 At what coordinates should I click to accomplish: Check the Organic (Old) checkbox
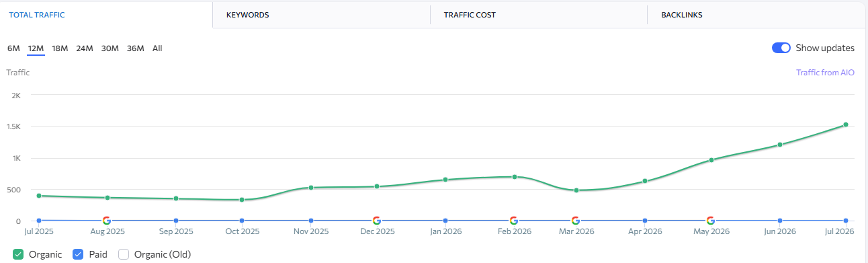(x=124, y=254)
